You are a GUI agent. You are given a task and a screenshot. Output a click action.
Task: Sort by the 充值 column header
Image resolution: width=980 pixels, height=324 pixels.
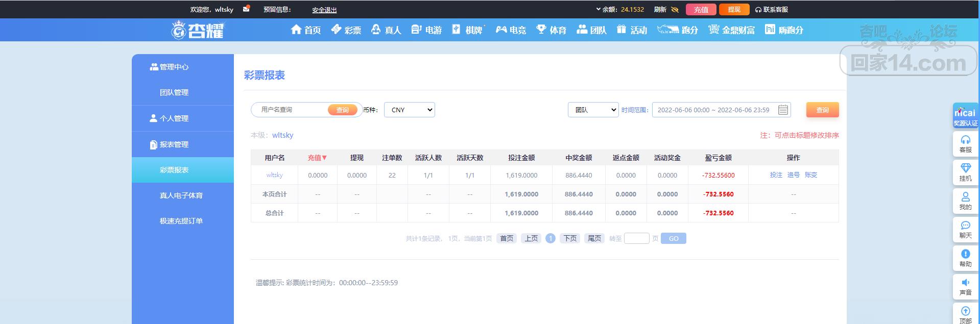317,158
